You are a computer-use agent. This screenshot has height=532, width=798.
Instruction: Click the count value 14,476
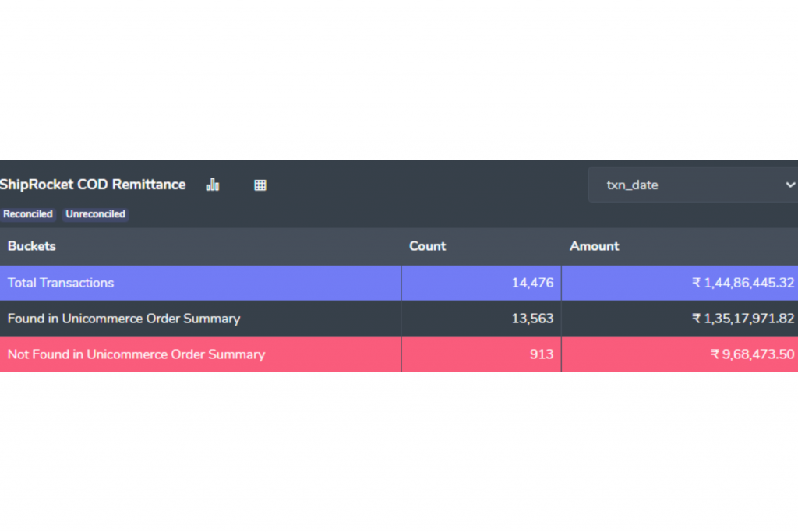(532, 283)
